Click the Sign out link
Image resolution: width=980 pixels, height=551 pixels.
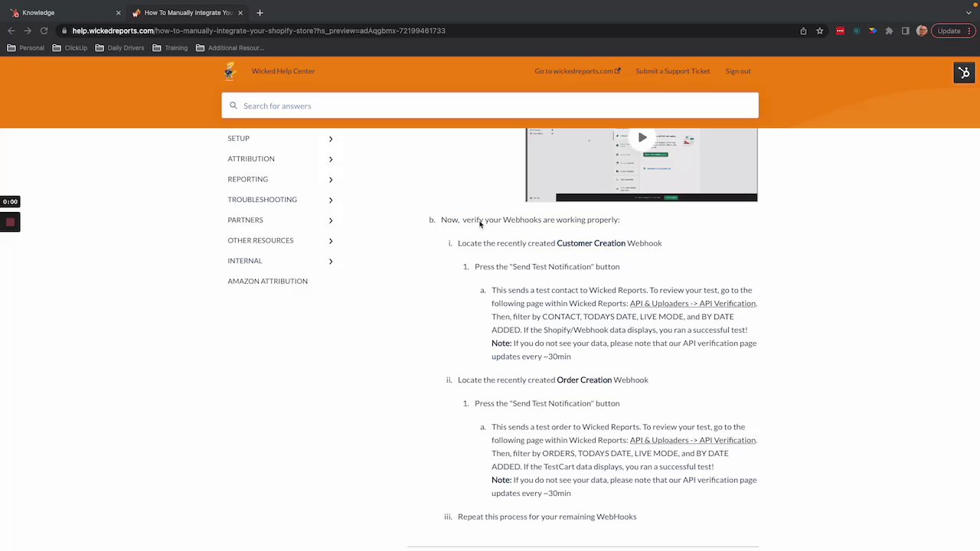pos(738,71)
